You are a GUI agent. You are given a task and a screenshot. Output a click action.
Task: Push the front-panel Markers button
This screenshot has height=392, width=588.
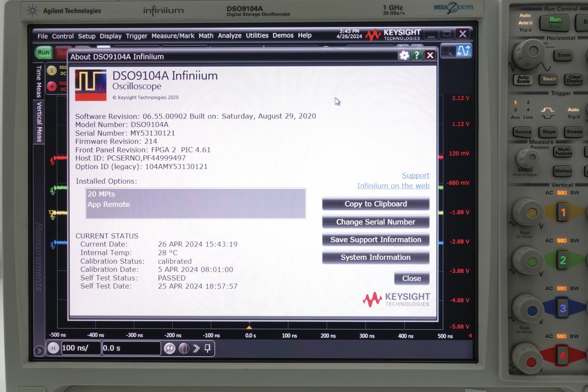[x=563, y=171]
